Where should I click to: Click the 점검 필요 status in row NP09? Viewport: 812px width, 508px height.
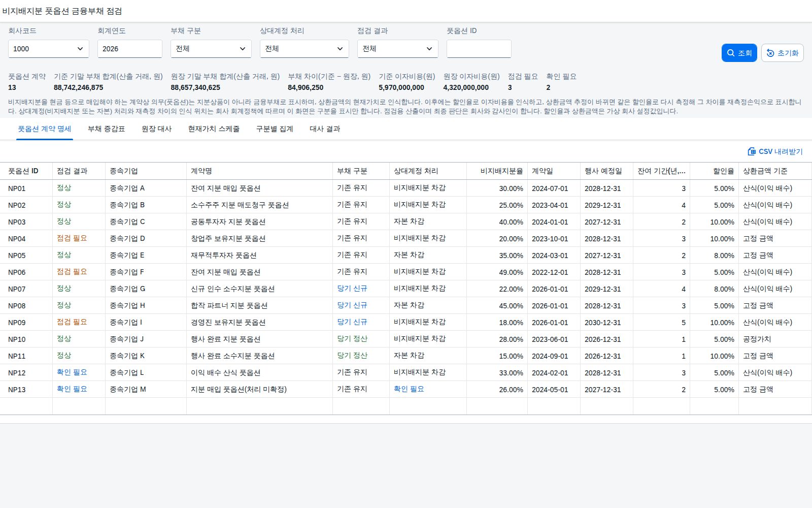click(72, 322)
